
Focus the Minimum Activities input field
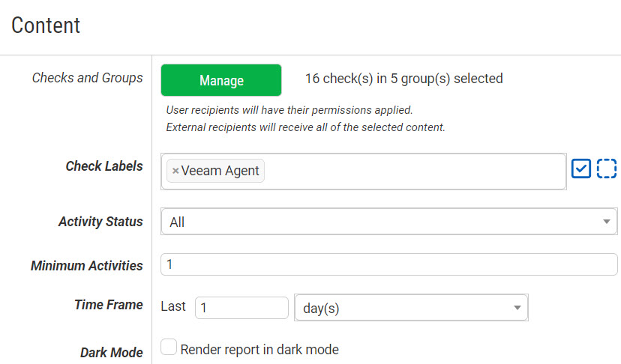(388, 264)
